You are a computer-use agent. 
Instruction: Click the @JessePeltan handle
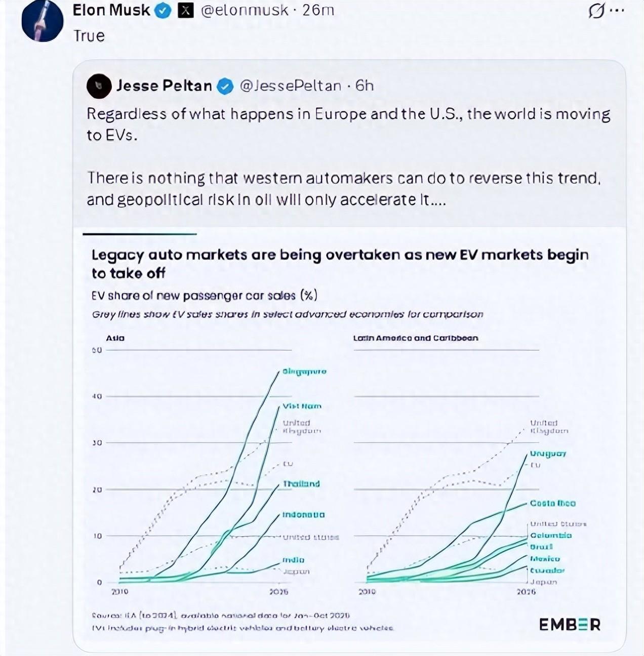coord(291,86)
